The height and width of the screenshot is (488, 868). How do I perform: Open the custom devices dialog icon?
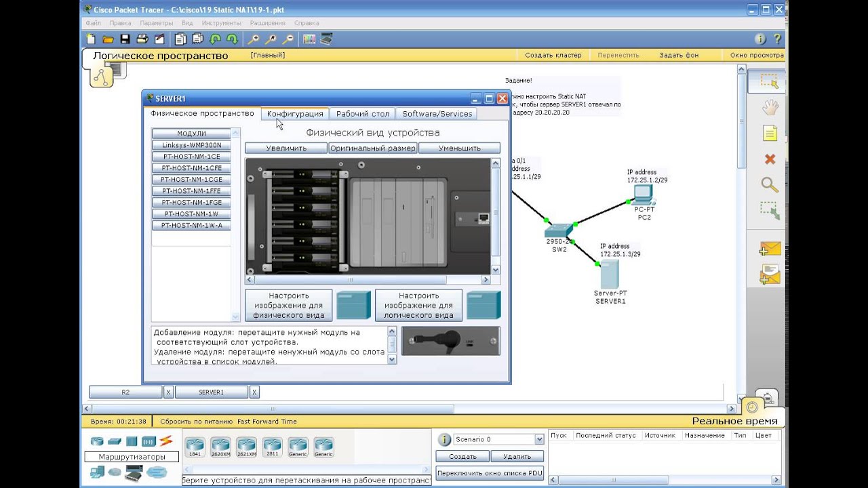326,39
